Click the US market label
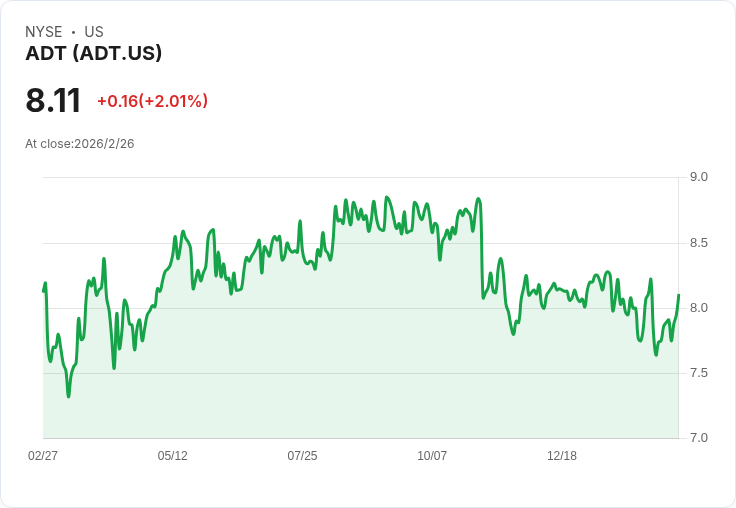This screenshot has width=736, height=508. pos(94,32)
